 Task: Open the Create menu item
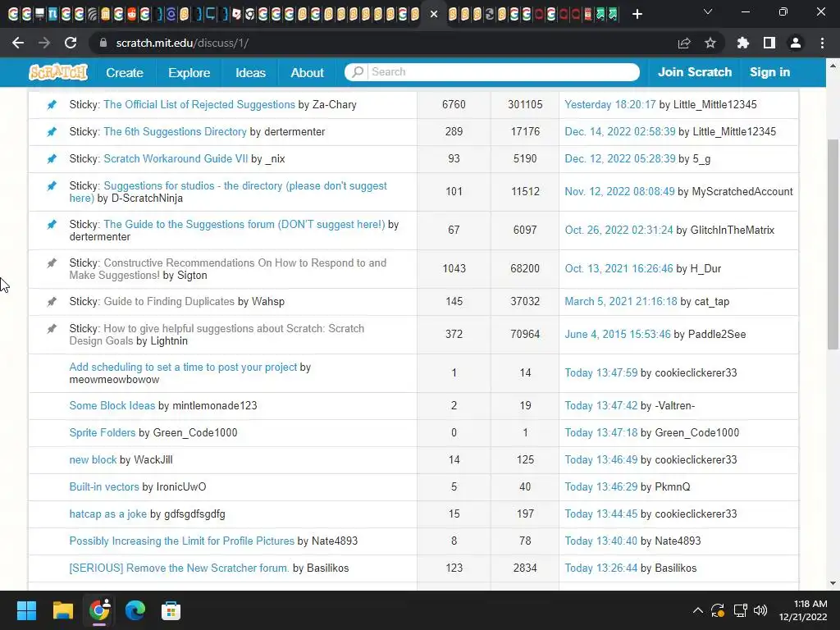(x=125, y=72)
